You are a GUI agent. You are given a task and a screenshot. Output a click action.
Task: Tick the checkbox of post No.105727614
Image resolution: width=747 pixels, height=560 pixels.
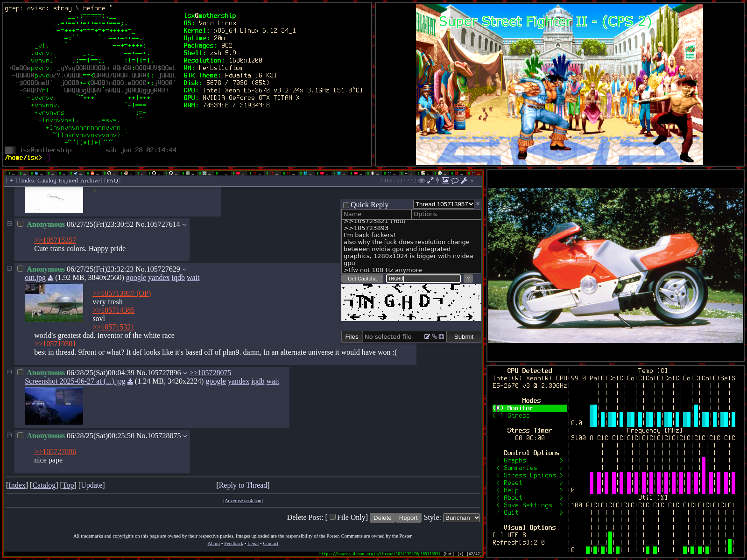tap(21, 224)
